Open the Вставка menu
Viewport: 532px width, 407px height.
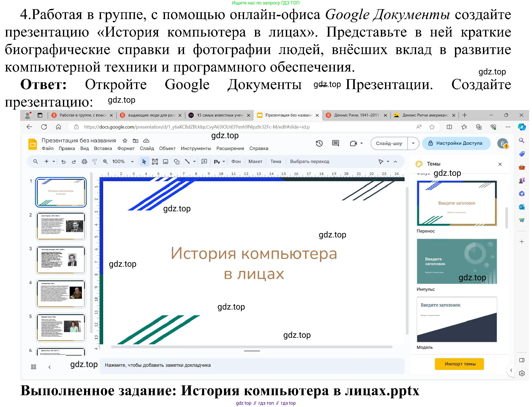coord(103,148)
